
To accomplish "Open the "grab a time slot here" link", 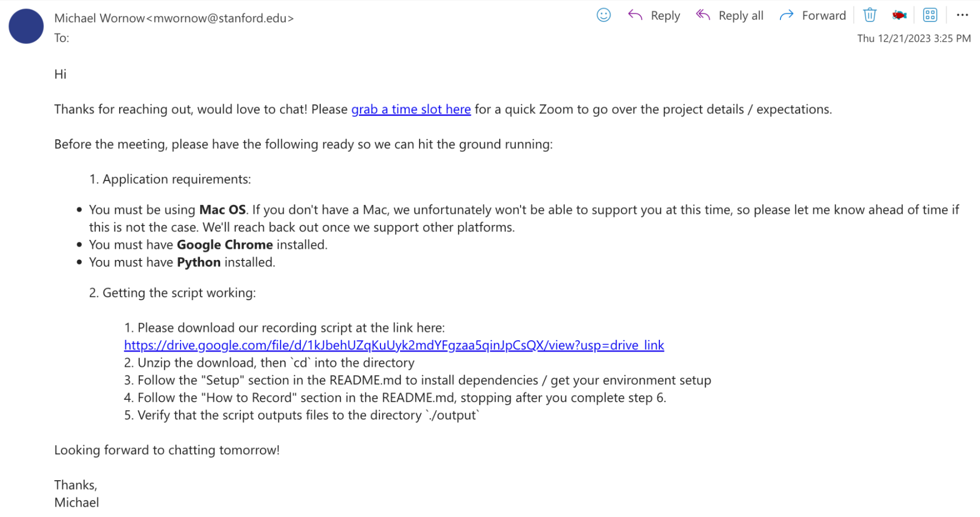I will (x=411, y=109).
